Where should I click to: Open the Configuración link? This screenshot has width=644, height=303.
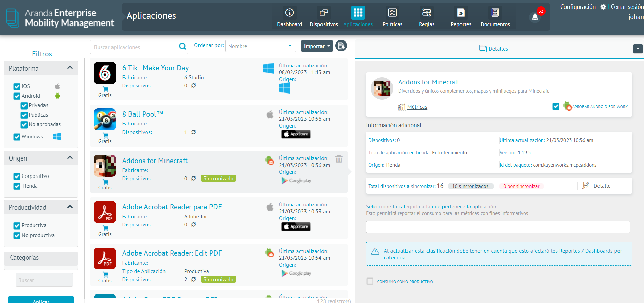[x=578, y=7]
